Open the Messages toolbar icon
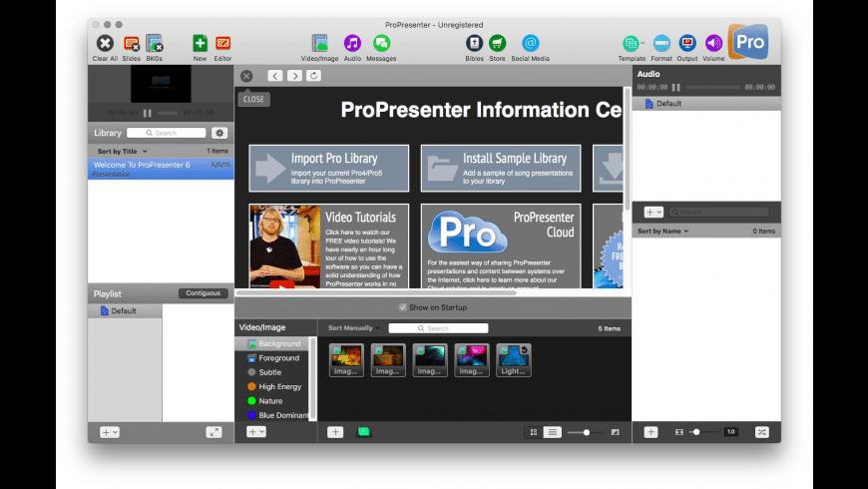868x489 pixels. point(381,43)
